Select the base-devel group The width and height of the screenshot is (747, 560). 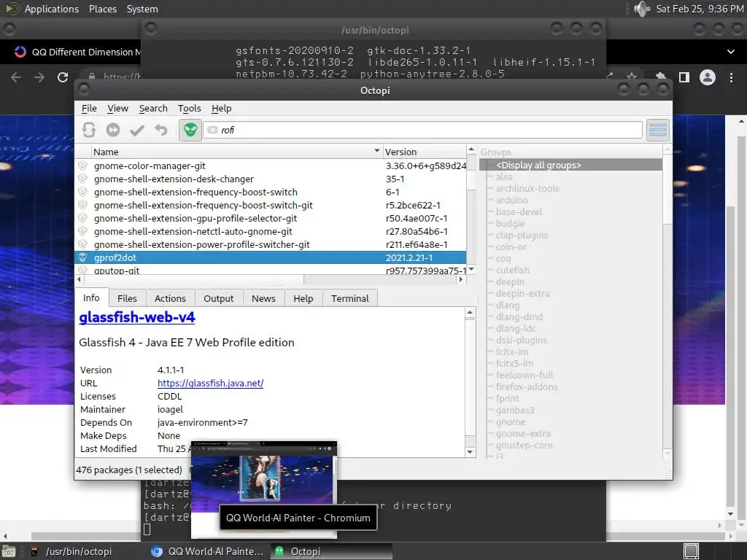point(519,212)
